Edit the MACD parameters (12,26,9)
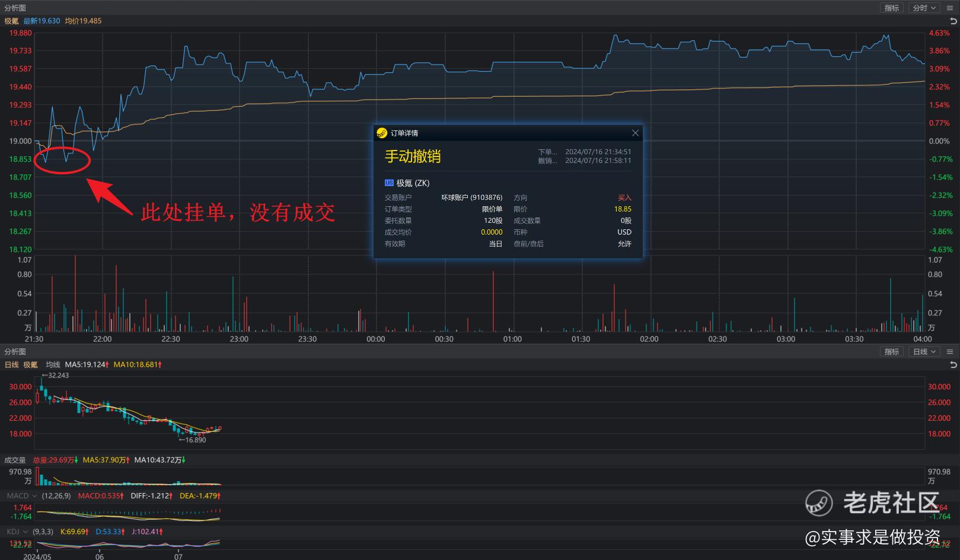 [x=56, y=495]
